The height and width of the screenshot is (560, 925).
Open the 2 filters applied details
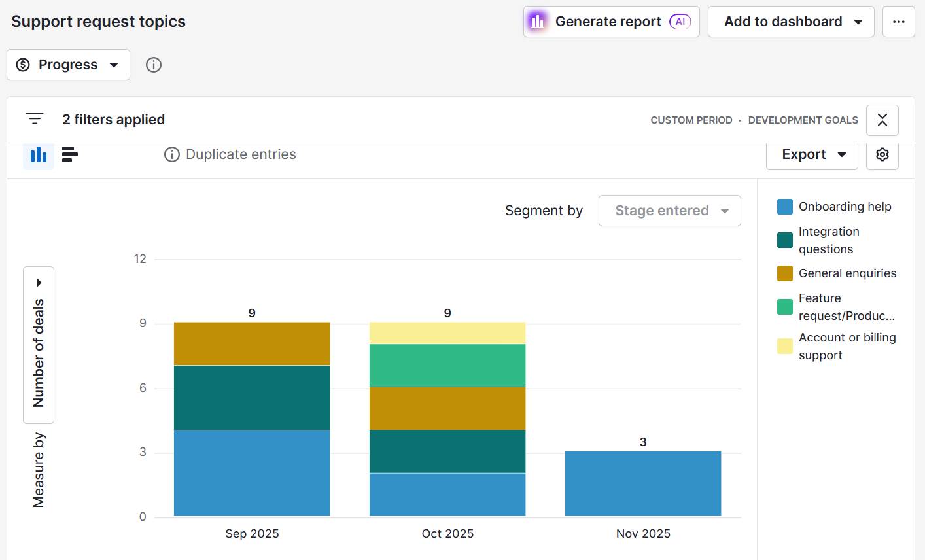pos(113,119)
